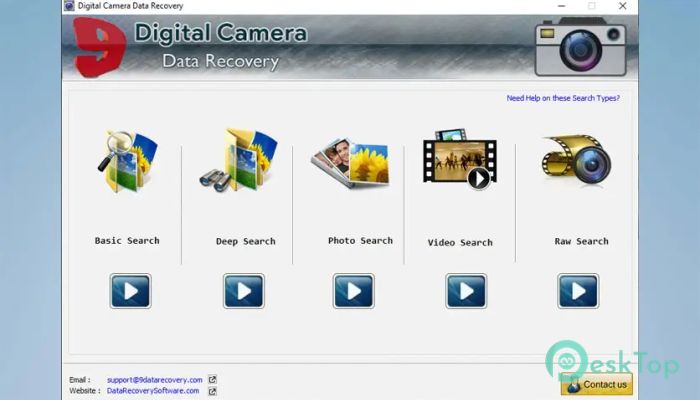
Task: Minimize the Digital Camera Data Recovery window
Action: coord(562,6)
